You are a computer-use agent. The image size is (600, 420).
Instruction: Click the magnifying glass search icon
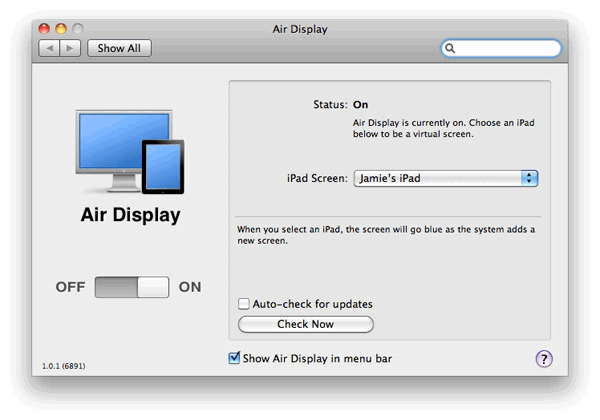451,48
